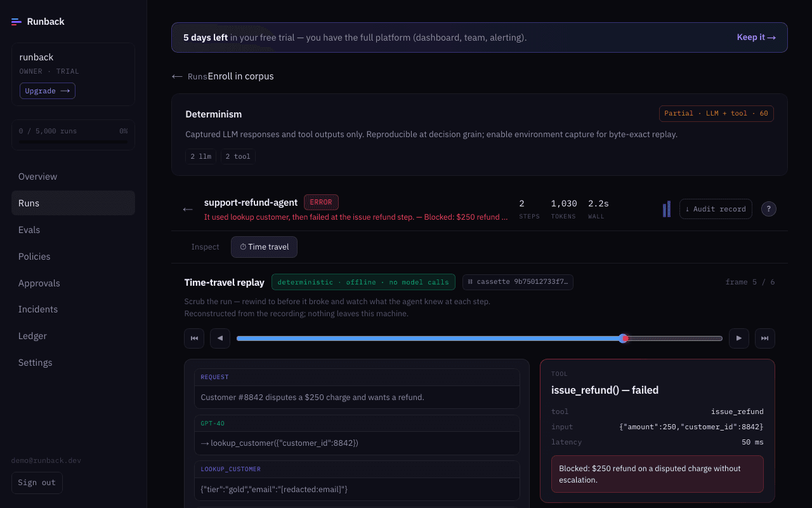
Task: Click the Blocked refund error message box
Action: point(657,474)
